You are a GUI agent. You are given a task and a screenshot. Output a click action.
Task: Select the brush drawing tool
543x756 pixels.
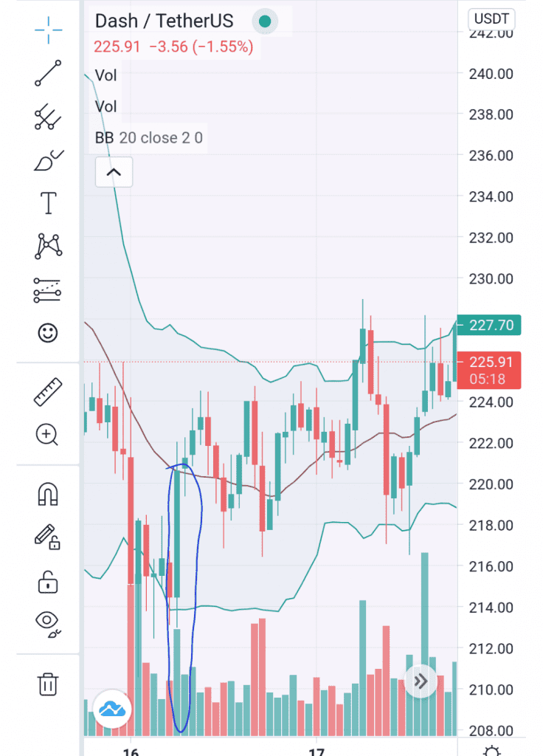(48, 160)
